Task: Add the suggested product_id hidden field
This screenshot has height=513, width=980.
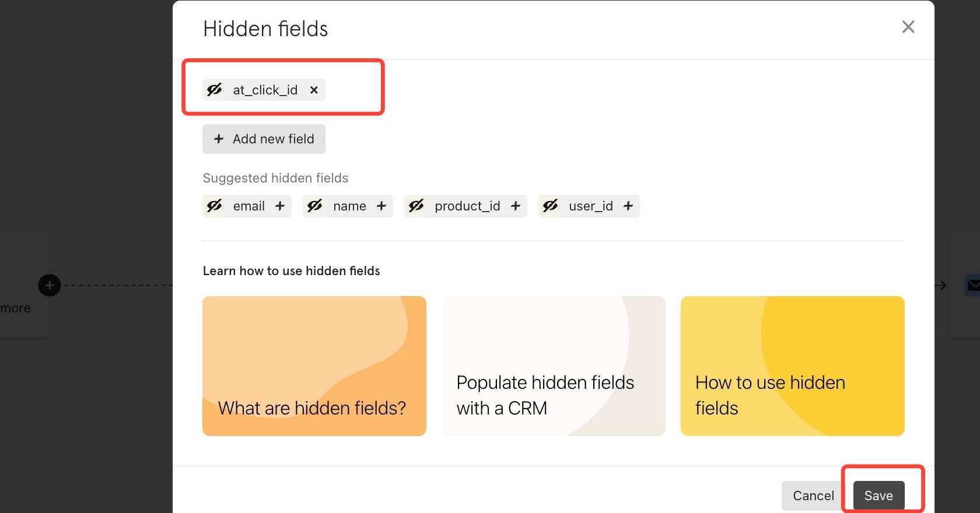Action: pyautogui.click(x=516, y=206)
